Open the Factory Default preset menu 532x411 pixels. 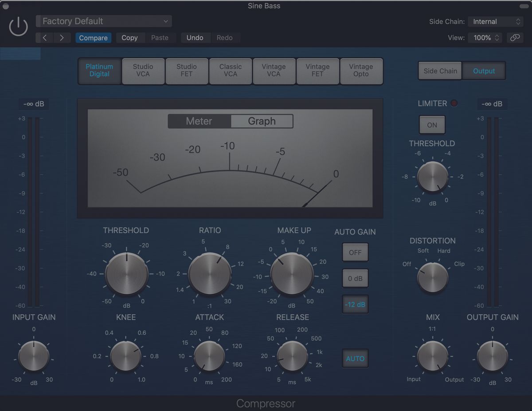pos(103,21)
